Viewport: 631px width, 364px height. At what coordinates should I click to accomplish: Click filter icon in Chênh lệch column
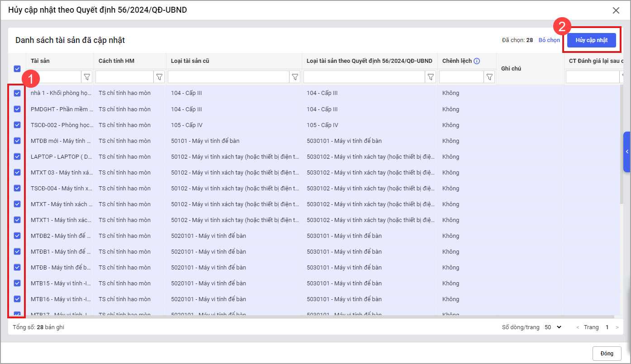(x=489, y=77)
